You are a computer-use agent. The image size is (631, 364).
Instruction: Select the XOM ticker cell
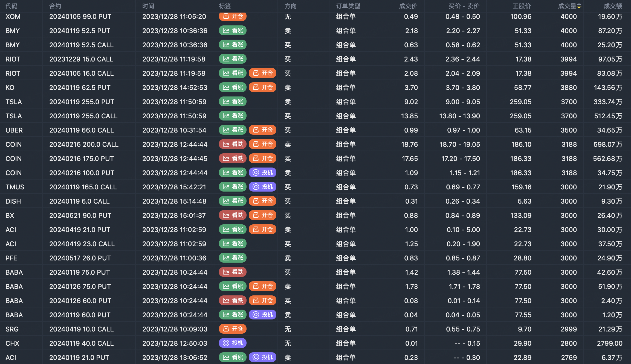point(13,16)
